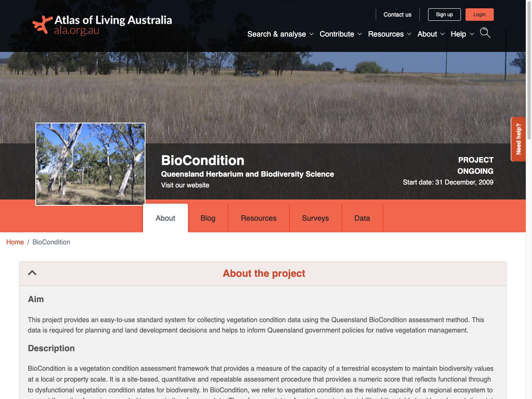Open the Visit our website link
This screenshot has width=532, height=399.
185,185
